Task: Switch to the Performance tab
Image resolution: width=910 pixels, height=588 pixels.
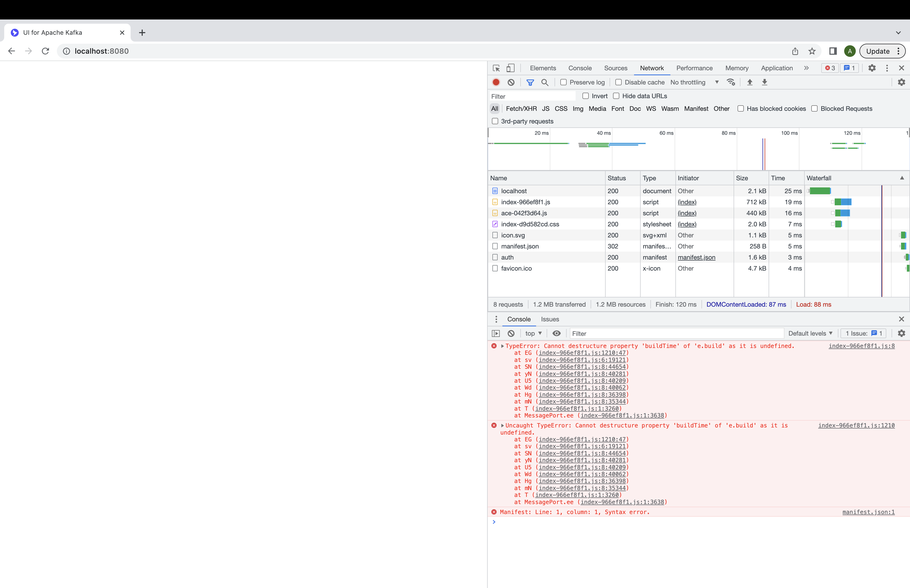Action: pos(694,68)
